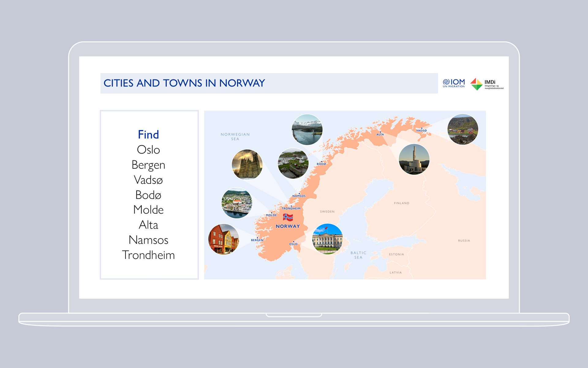Click Namsos in the Find list

148,240
